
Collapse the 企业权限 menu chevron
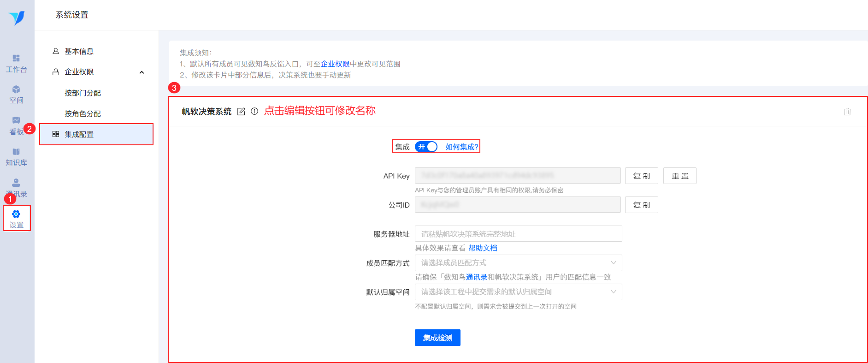click(142, 72)
